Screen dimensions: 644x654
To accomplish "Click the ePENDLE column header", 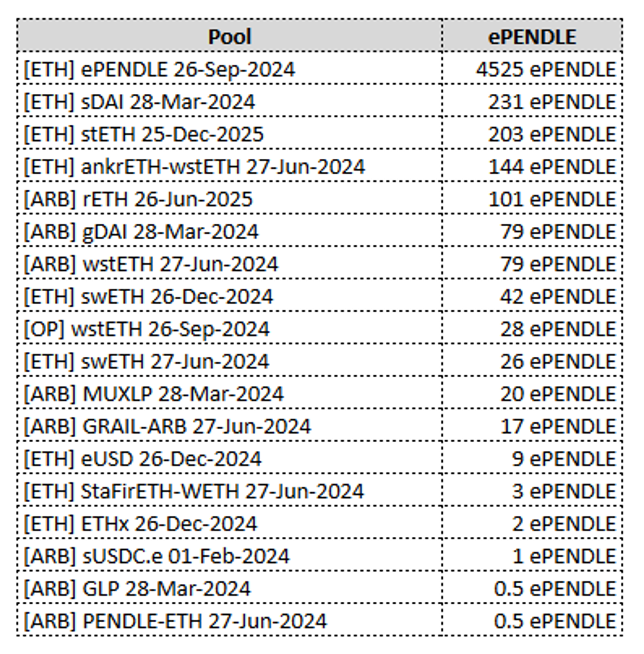I will coord(532,37).
